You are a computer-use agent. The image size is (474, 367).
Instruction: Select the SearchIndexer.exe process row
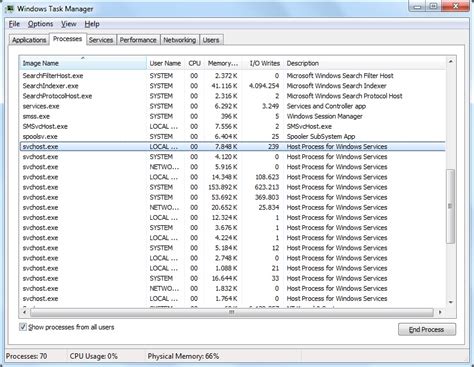(233, 86)
